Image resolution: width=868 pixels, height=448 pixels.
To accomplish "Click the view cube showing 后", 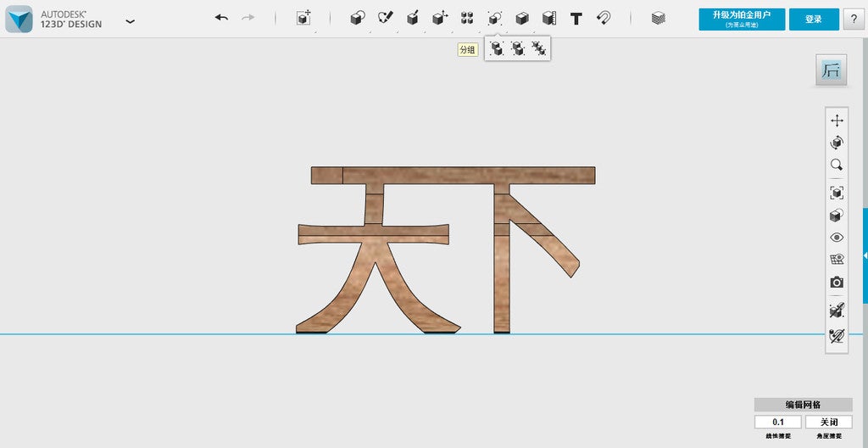I will click(831, 70).
